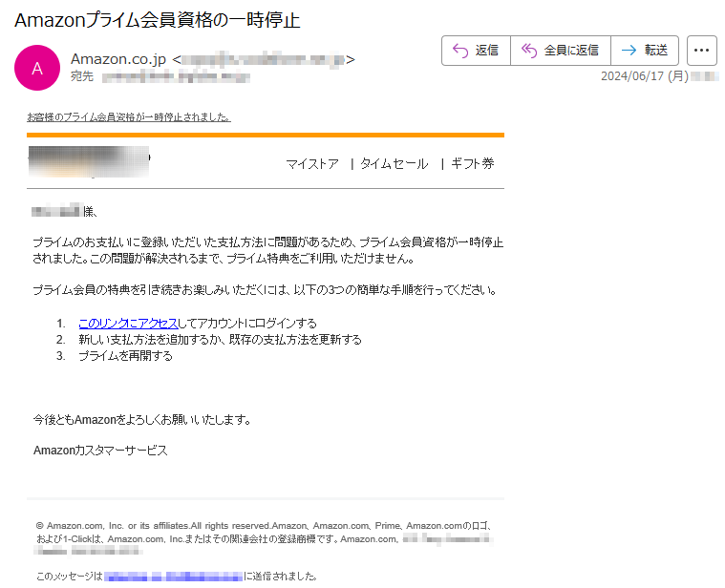Click the 返信 reply button

[476, 51]
